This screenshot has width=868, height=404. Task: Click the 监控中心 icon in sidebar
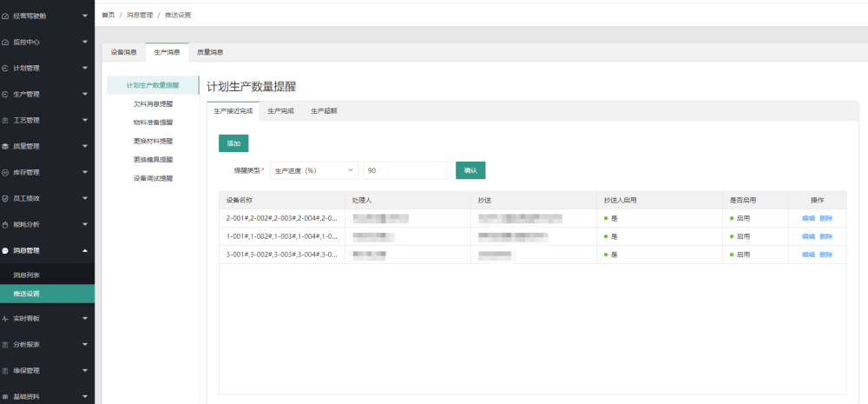coord(6,42)
